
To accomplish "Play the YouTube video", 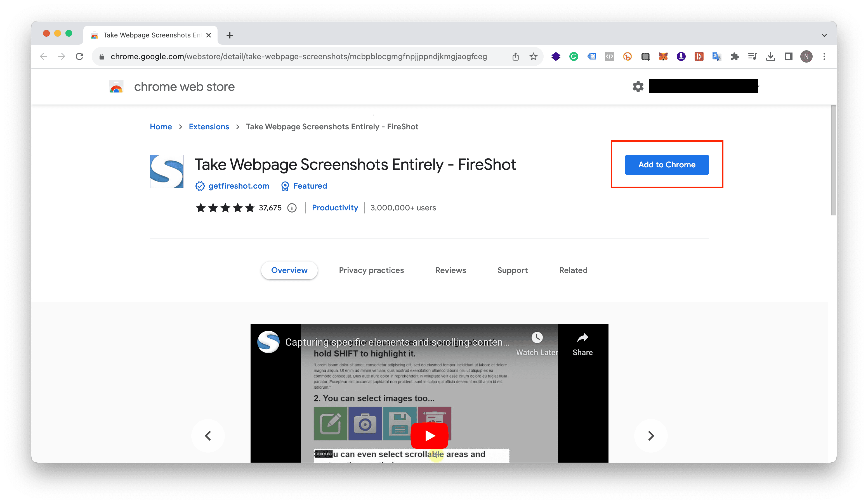I will point(429,436).
